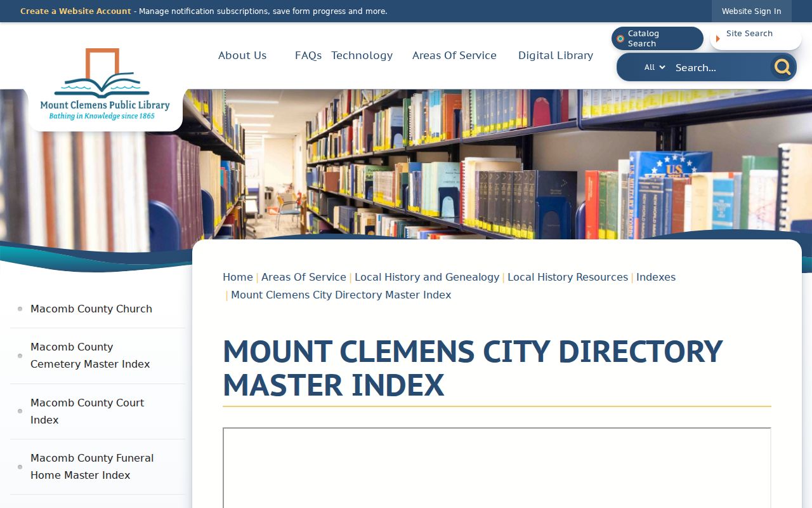Viewport: 812px width, 508px height.
Task: Open Macomb County Cemetery Master Index
Action: tap(90, 356)
